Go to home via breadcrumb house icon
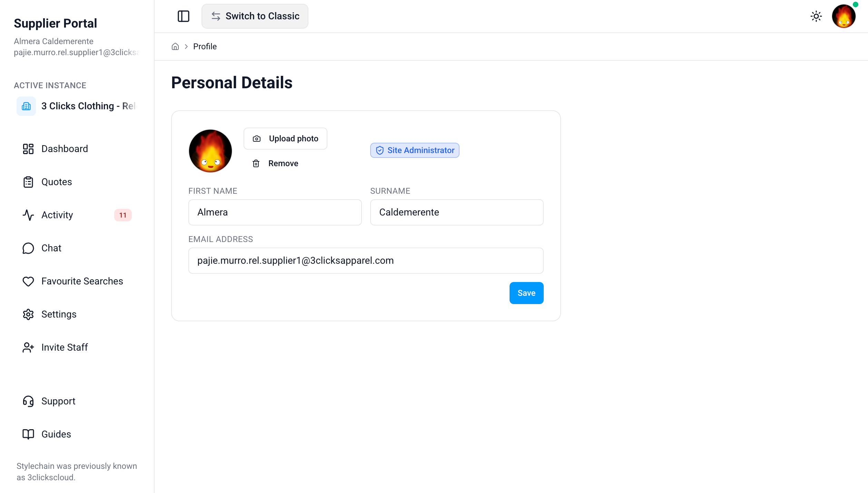The image size is (868, 493). pos(175,47)
